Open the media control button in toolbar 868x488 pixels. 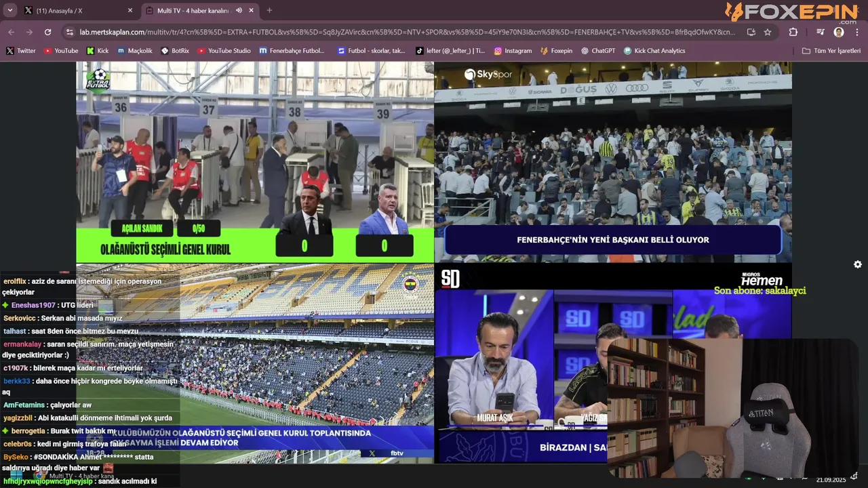821,32
